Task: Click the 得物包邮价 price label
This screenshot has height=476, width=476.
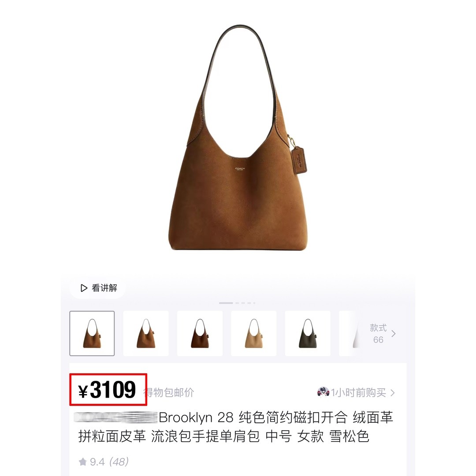Action: (x=169, y=393)
